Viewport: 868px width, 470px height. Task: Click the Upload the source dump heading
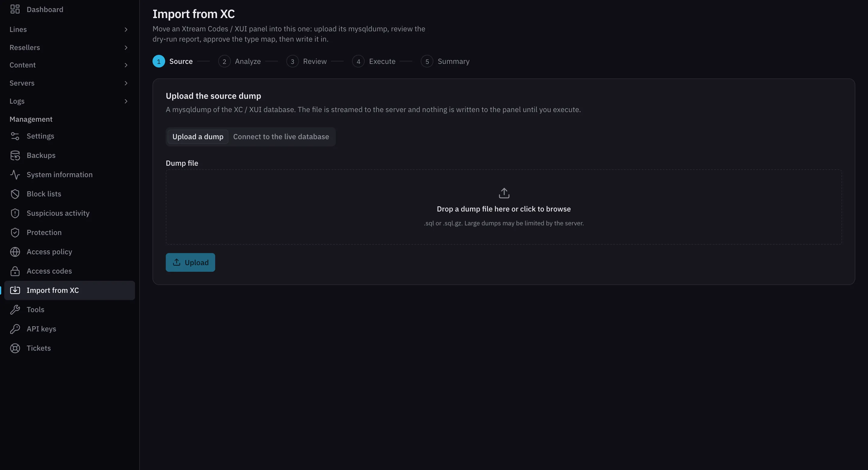coord(213,96)
